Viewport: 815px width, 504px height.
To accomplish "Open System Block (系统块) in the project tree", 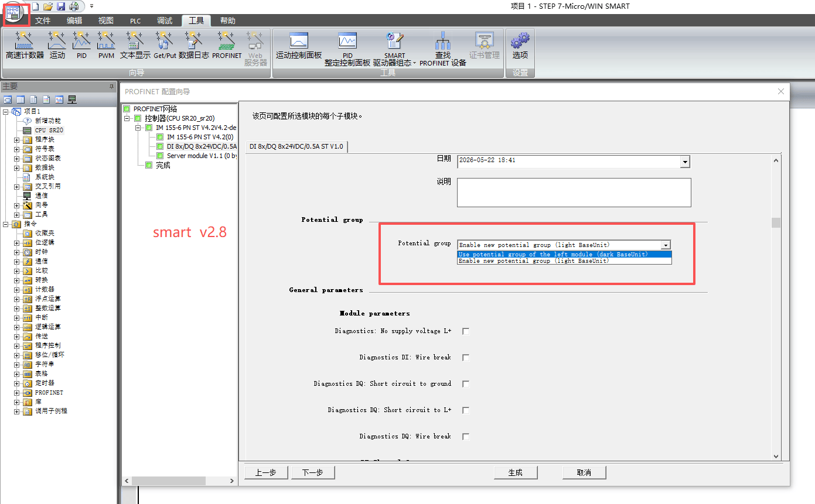I will pos(44,177).
